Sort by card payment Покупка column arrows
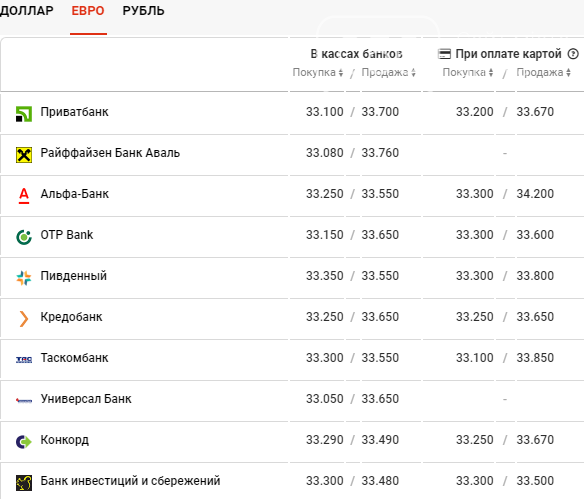584x499 pixels. [x=491, y=73]
